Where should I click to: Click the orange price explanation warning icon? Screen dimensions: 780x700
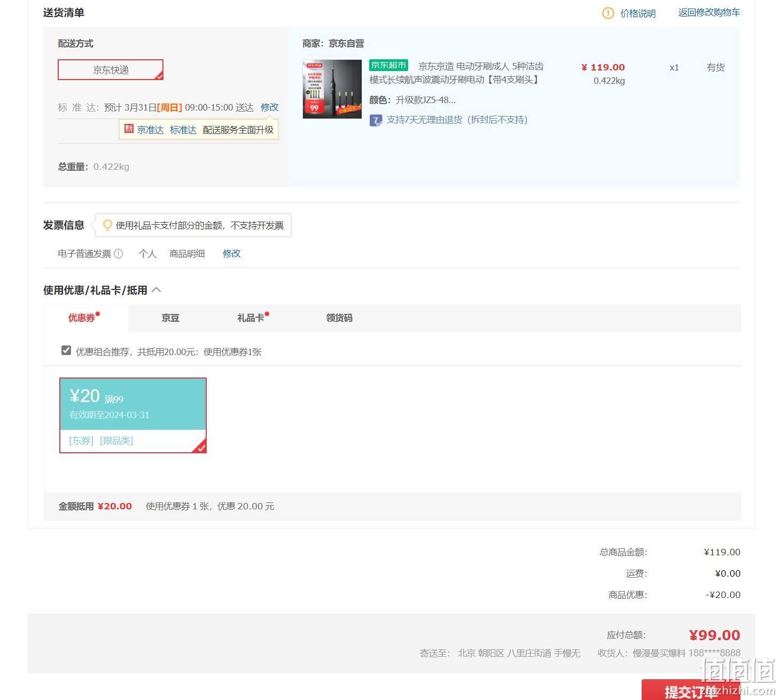coord(608,13)
